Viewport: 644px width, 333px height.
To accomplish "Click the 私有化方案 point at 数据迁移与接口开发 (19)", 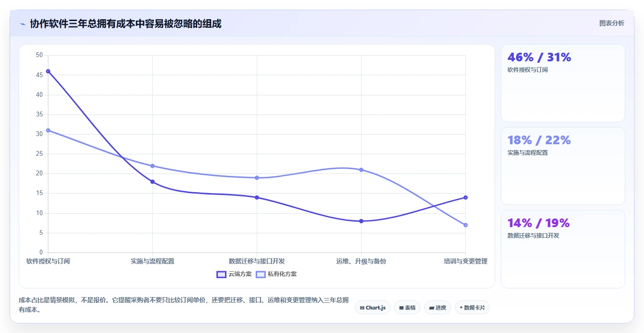I will pyautogui.click(x=257, y=178).
